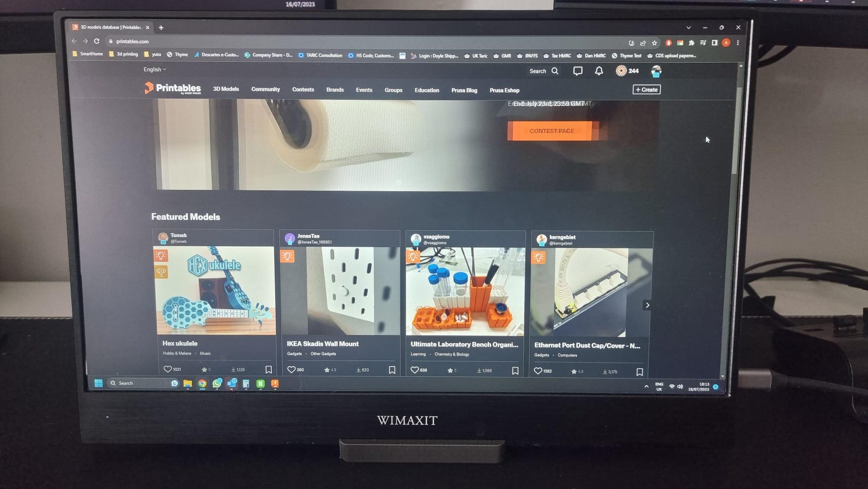Screen dimensions: 868x489
Task: Select the Groups menu tab
Action: (x=394, y=89)
